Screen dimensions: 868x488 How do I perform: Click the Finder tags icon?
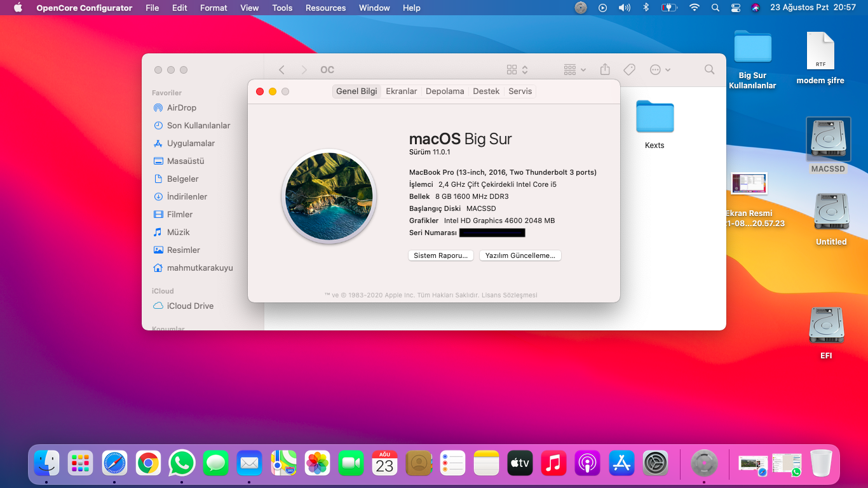(629, 70)
